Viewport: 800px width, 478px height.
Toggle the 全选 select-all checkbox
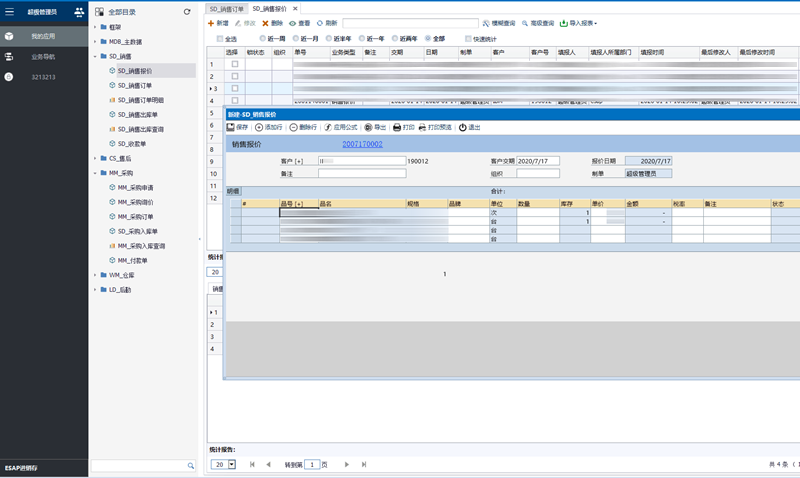[x=220, y=39]
